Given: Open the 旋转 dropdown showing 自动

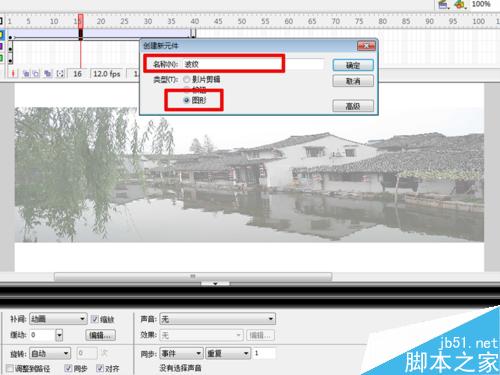Looking at the screenshot, I should (x=50, y=353).
